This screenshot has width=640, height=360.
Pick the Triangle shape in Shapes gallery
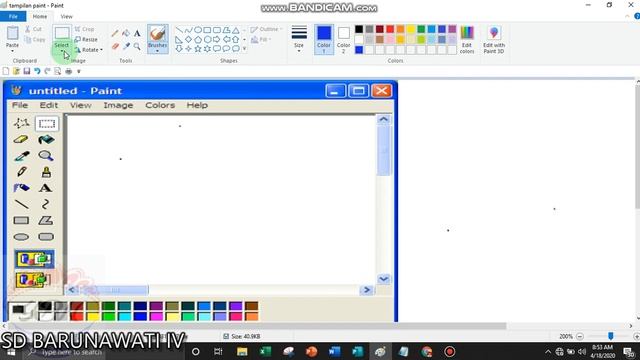[x=236, y=30]
